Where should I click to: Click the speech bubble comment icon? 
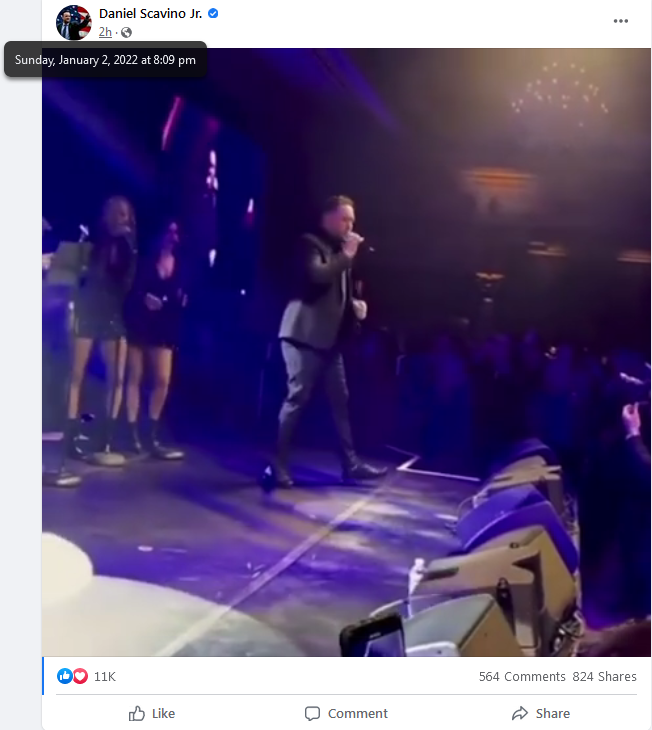[x=312, y=713]
